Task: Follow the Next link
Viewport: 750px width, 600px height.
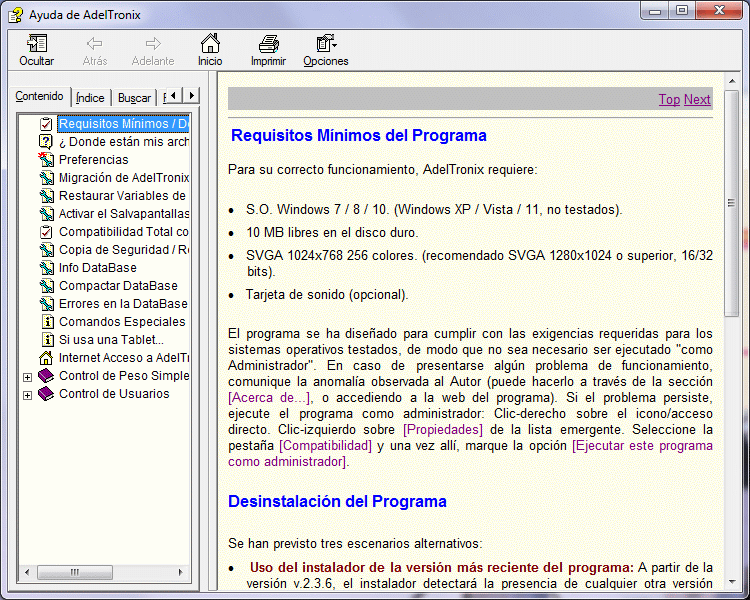Action: coord(697,99)
